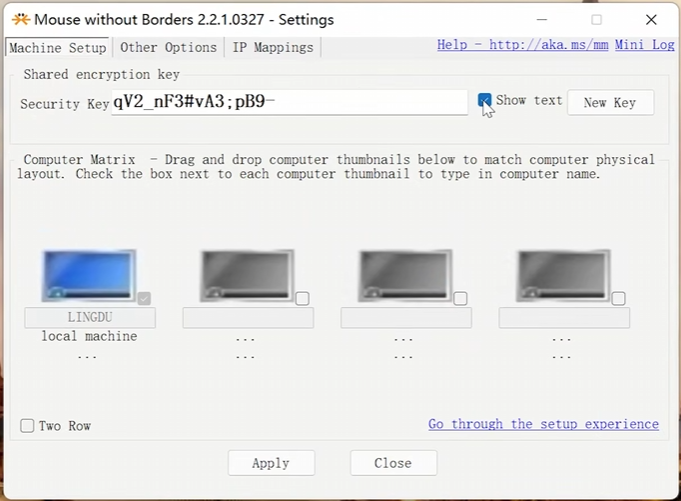Enable the Two Row checkbox
Image resolution: width=681 pixels, height=501 pixels.
click(27, 425)
